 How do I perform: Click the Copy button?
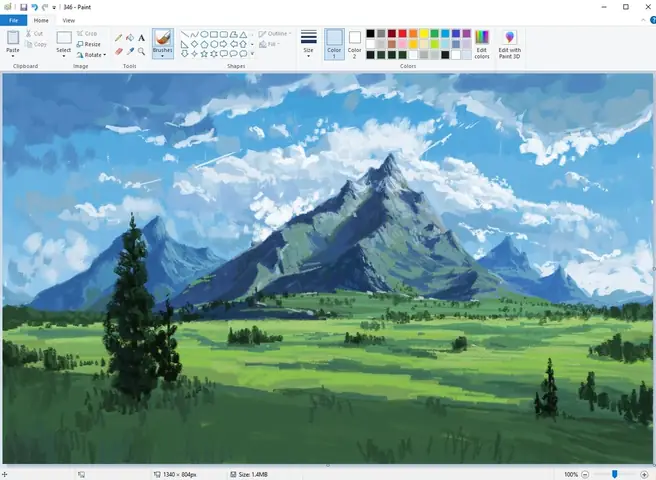coord(36,44)
